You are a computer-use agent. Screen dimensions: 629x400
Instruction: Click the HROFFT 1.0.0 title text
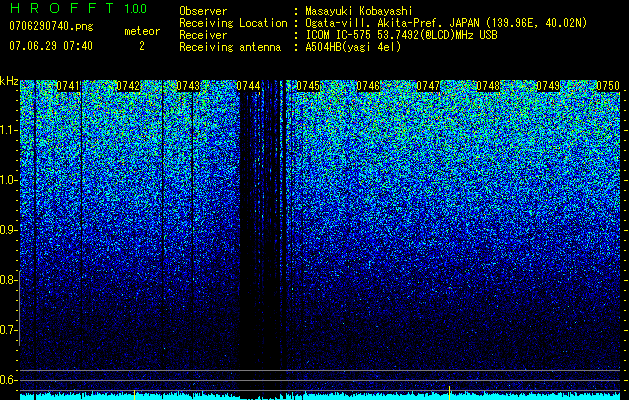(x=78, y=8)
